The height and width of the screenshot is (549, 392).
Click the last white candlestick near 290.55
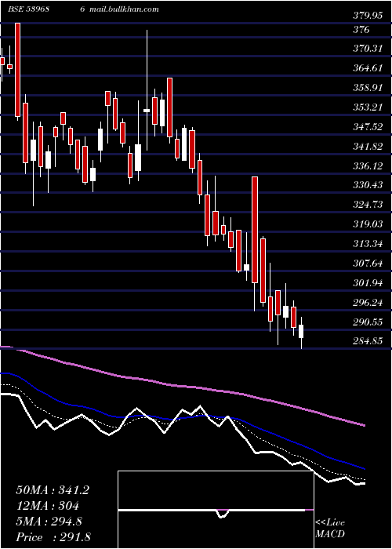pos(301,332)
